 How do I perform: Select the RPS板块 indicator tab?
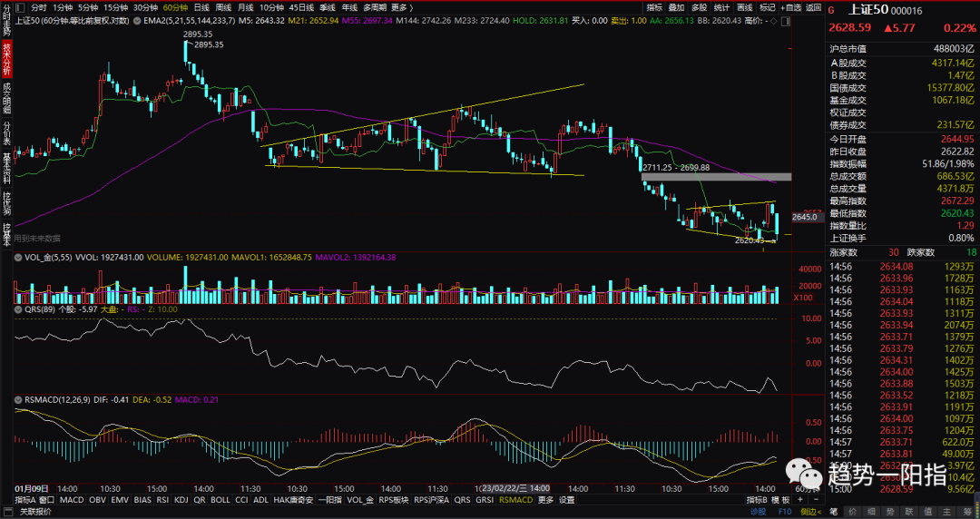click(393, 500)
